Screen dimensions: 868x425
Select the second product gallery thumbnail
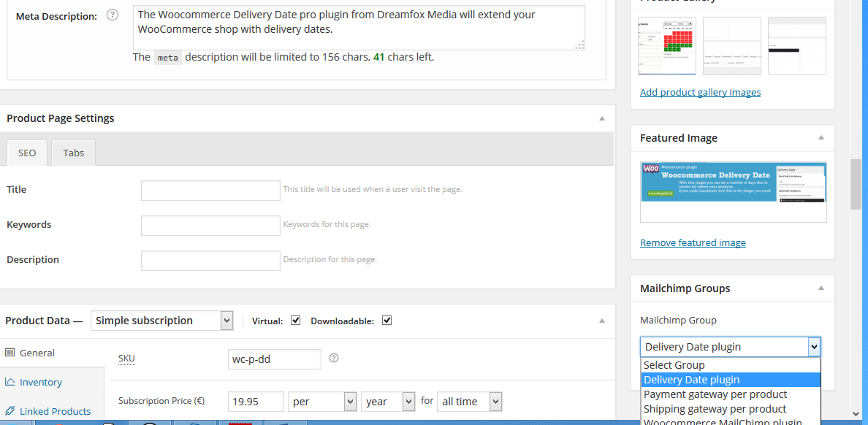732,46
